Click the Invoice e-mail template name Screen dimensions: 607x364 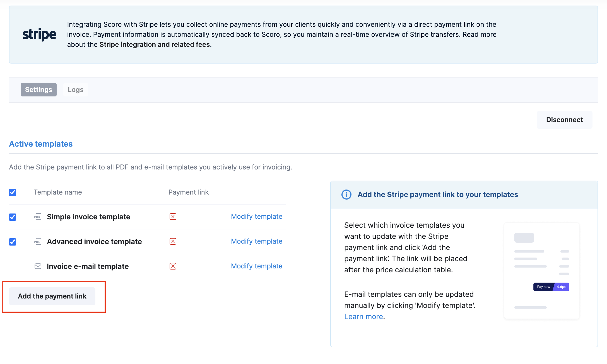pos(88,266)
